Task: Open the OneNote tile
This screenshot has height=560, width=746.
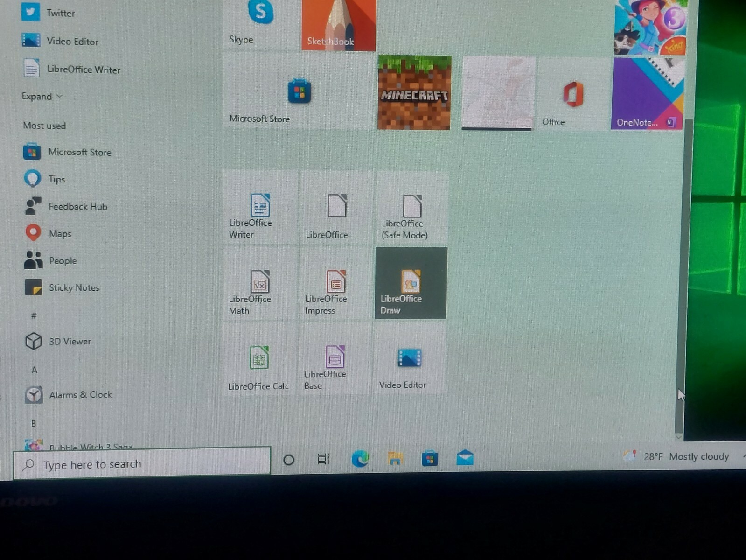Action: [x=648, y=94]
